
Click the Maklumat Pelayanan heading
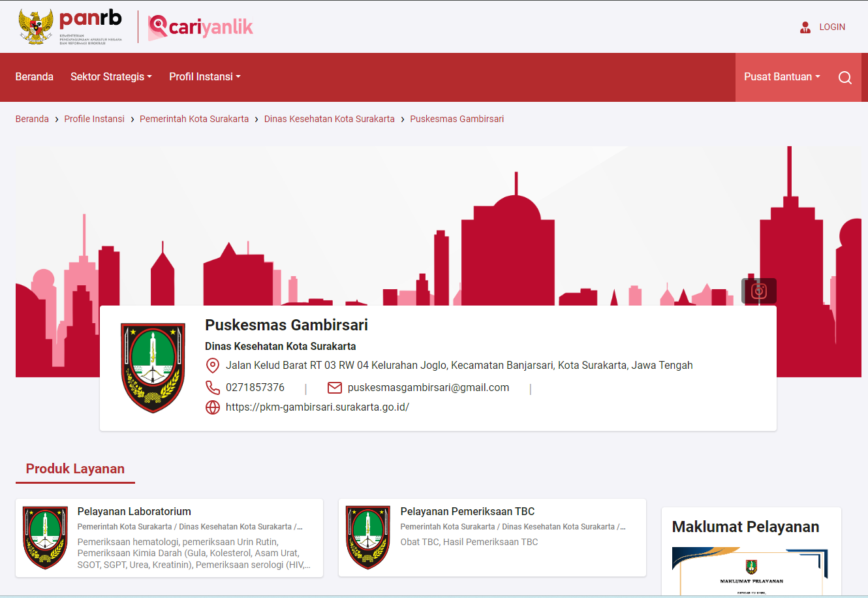745,527
